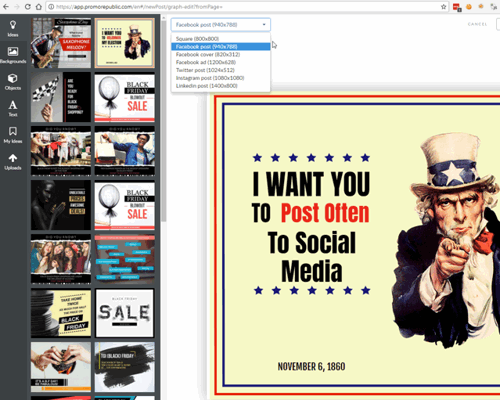Screen dimensions: 500x400
Task: Bookmark page with star icon
Action: pos(443,7)
